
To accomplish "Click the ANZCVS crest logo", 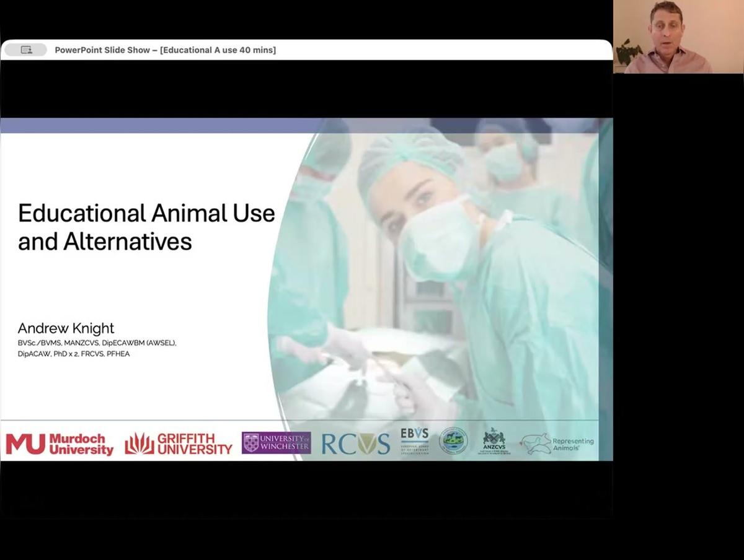I will 494,441.
